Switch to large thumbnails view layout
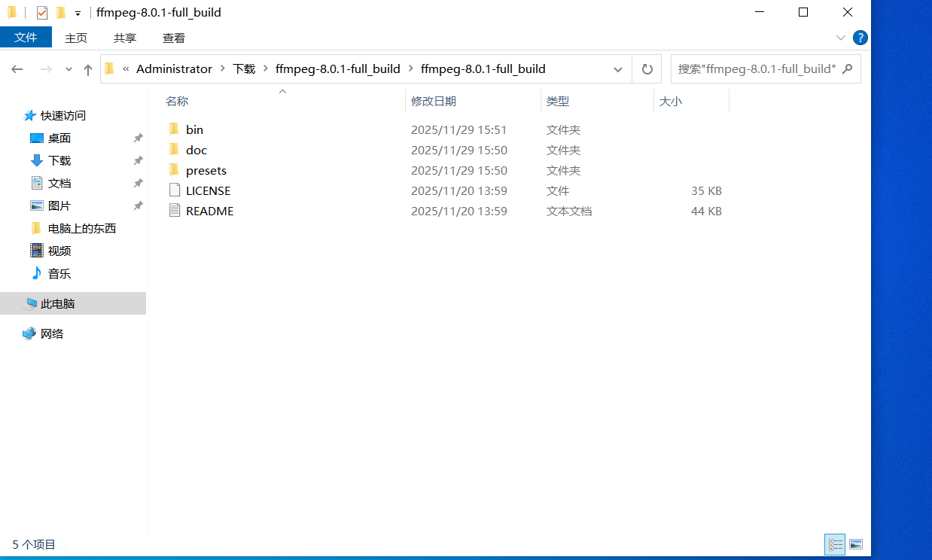Screen dimensions: 932x560 tap(856, 544)
